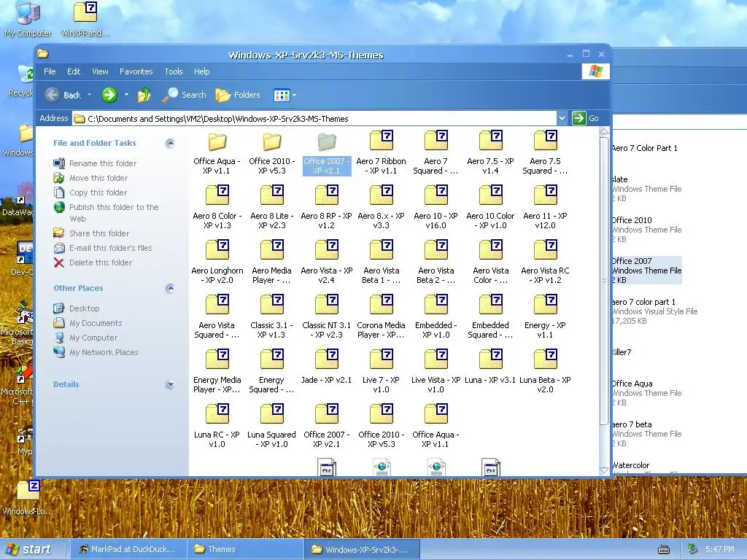Click the Go button beside address bar
The image size is (747, 560).
click(x=586, y=118)
